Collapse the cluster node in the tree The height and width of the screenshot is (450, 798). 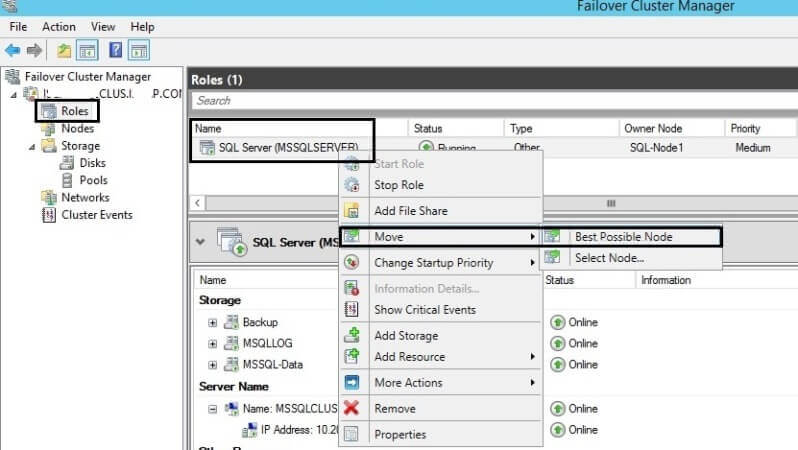pyautogui.click(x=14, y=94)
